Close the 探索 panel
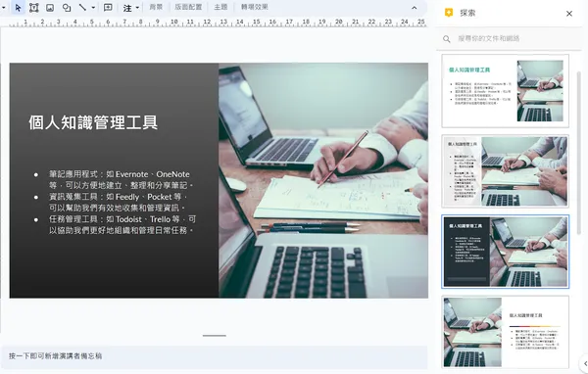Viewport: 588px width, 374px height. (569, 14)
